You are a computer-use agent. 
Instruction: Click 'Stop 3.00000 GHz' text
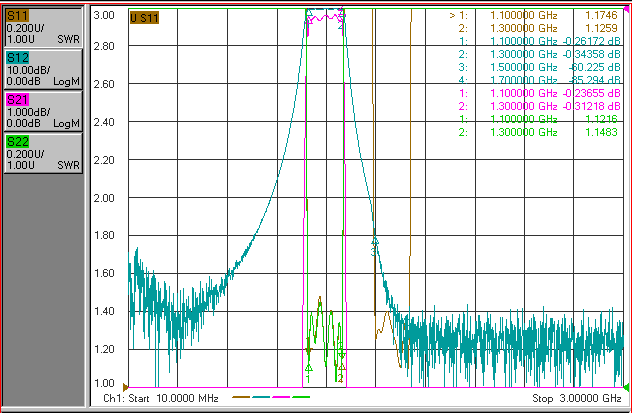(577, 398)
